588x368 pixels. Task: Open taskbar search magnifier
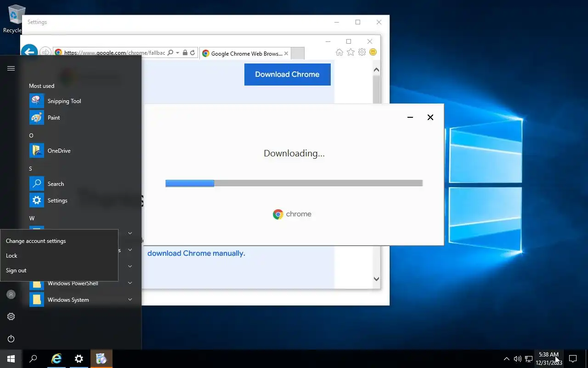coord(33,359)
